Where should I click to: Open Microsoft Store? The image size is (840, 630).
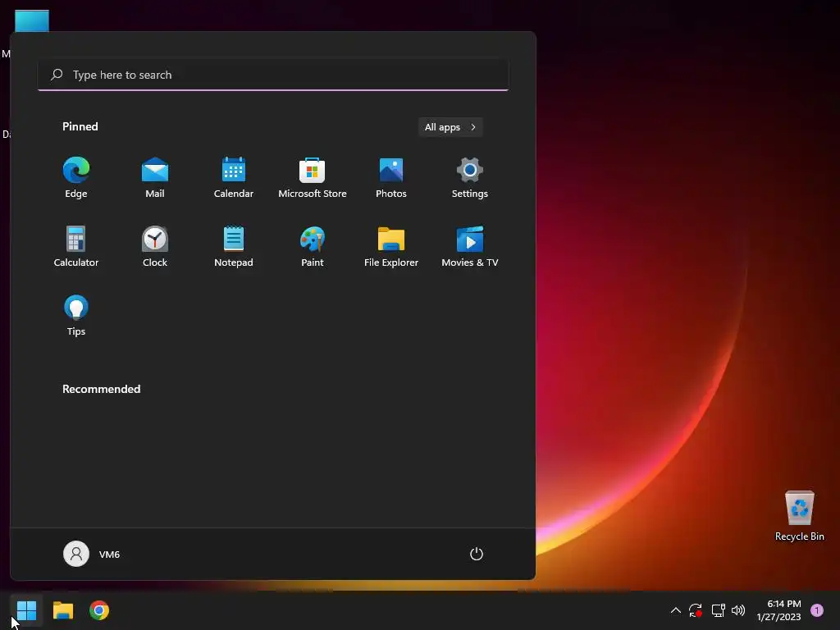tap(313, 178)
